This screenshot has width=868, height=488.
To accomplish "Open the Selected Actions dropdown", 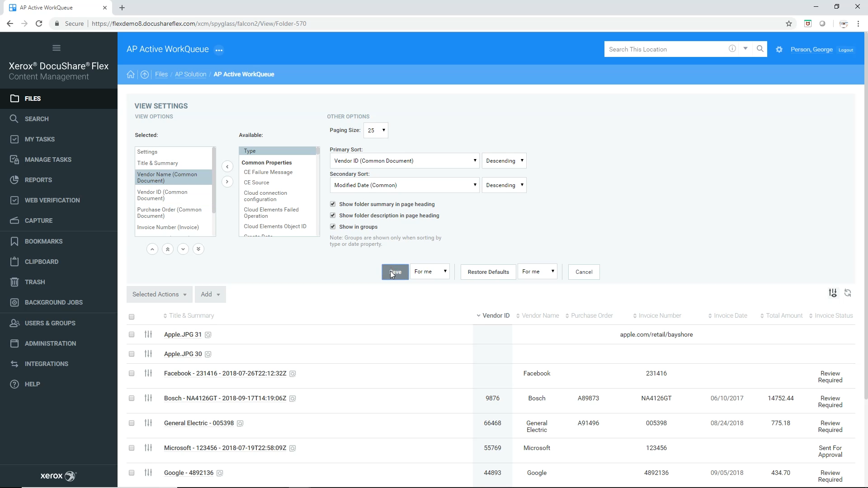I will coord(159,294).
